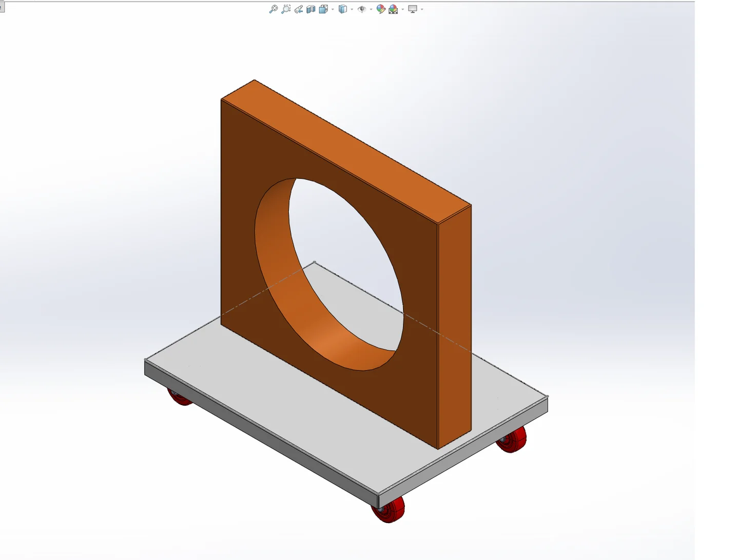Screen dimensions: 737x560
Task: Open the View Orientation cube icon
Action: tap(323, 9)
